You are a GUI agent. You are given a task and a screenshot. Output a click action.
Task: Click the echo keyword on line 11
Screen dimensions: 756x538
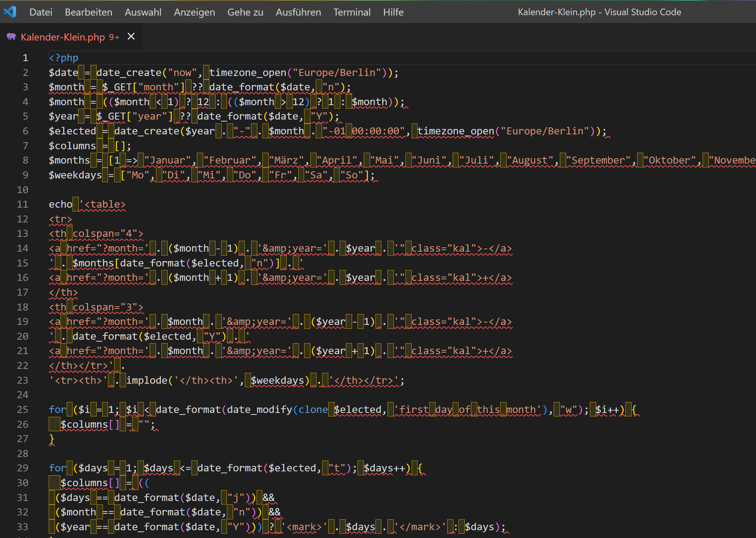point(60,204)
